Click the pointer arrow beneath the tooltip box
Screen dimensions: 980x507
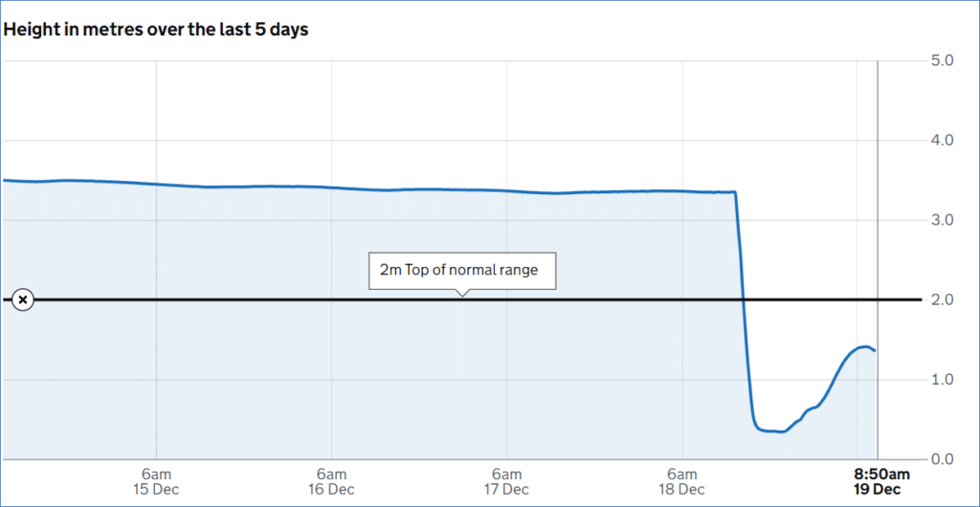[462, 293]
